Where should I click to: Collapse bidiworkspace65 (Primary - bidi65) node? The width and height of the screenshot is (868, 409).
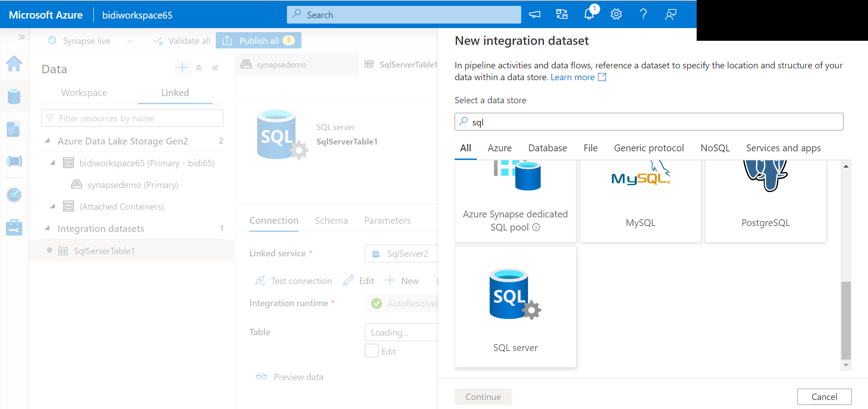point(53,163)
